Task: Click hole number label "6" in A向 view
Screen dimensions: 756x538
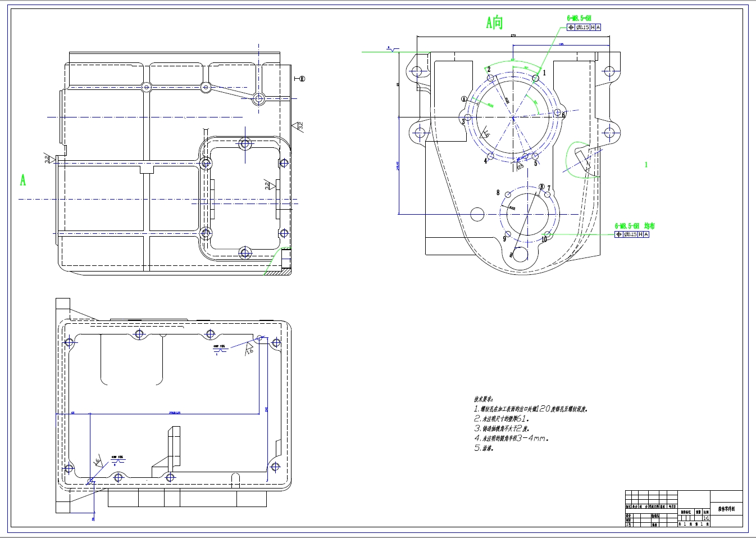Action: [x=564, y=115]
